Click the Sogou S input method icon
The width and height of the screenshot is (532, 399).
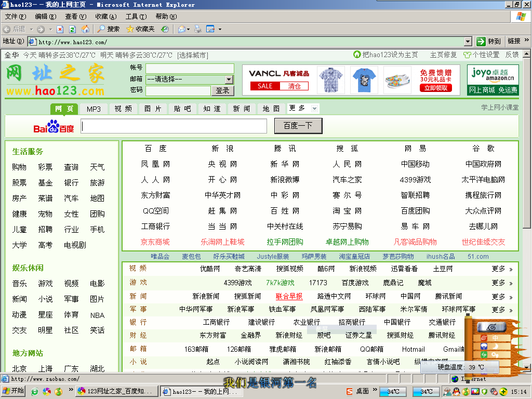click(x=350, y=392)
